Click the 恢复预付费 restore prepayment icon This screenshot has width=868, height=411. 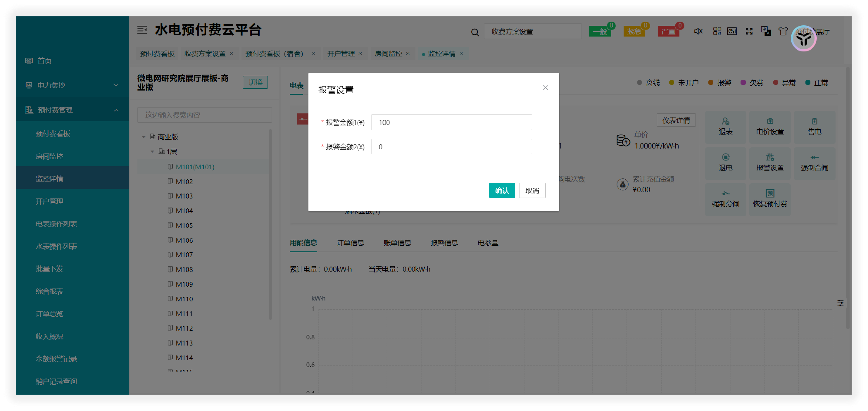point(770,199)
